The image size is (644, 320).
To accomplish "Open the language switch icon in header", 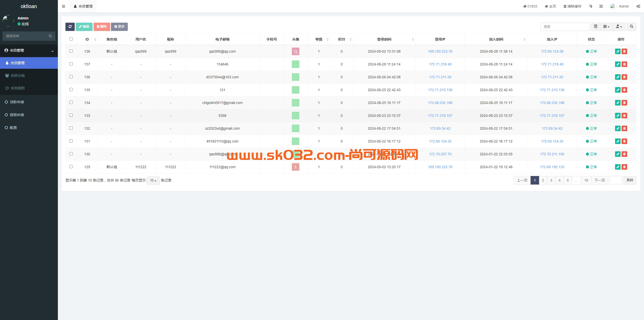I will 590,6.
